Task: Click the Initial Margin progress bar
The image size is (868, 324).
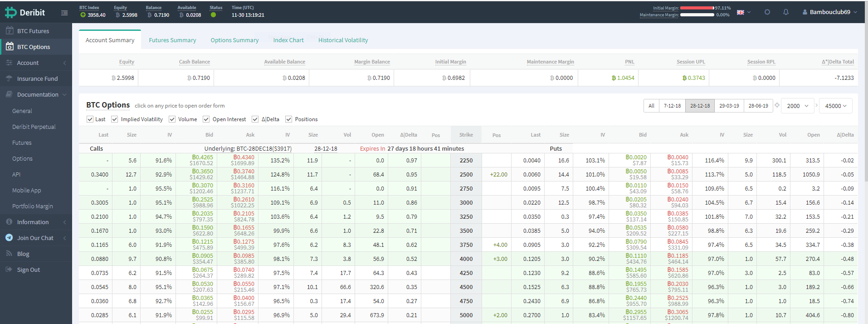Action: pos(697,8)
